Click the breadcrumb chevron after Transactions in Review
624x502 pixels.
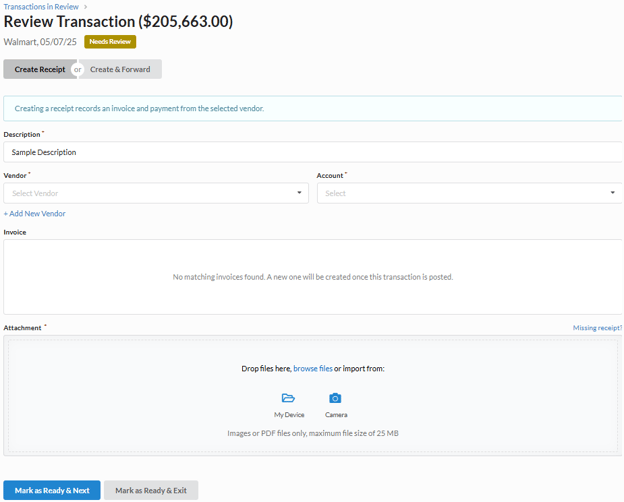(86, 7)
